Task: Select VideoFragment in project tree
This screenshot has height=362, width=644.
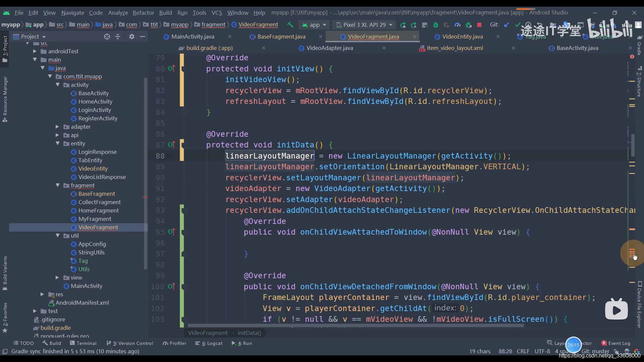Action: (x=98, y=227)
